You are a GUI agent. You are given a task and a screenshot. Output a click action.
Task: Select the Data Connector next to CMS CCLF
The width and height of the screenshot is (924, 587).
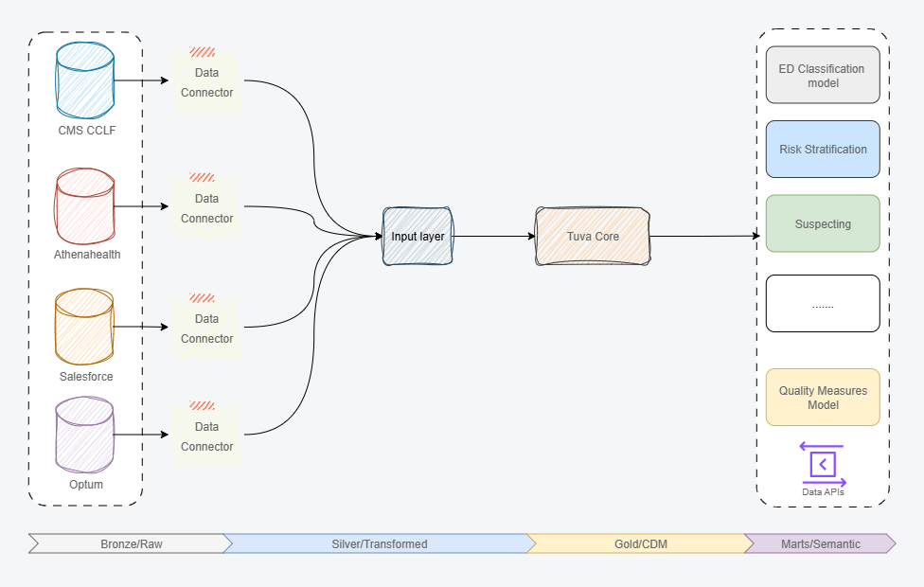pos(206,82)
